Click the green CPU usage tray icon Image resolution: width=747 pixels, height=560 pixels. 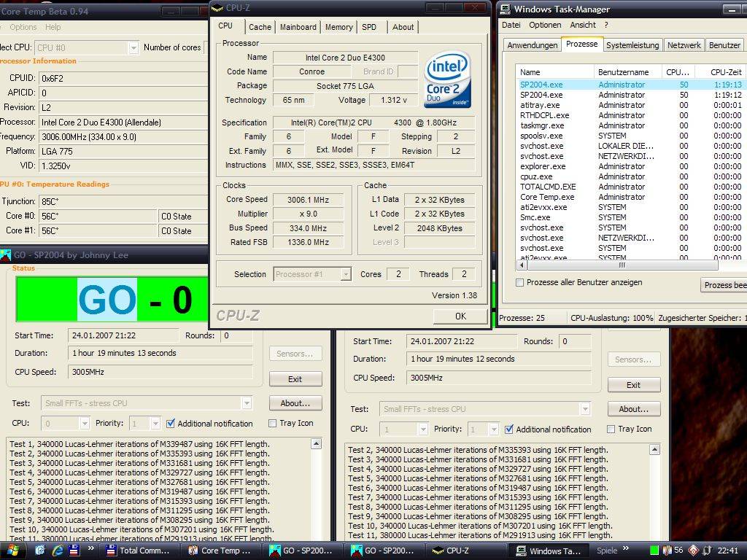click(x=654, y=551)
